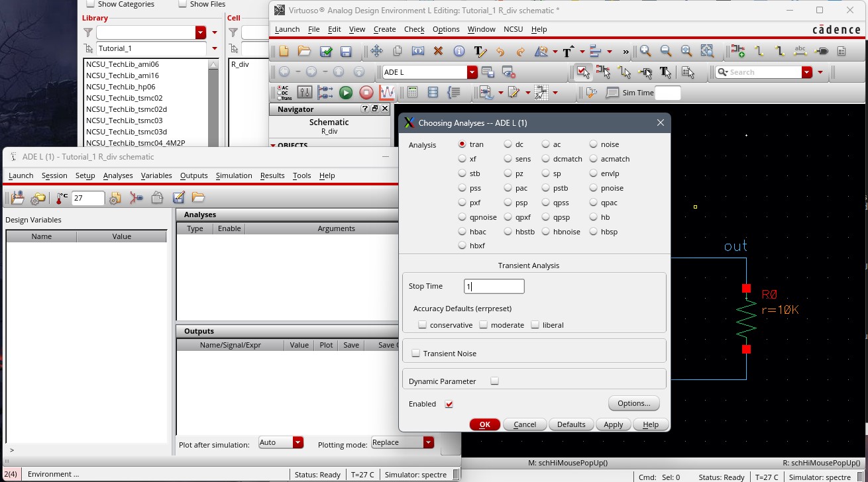868x482 pixels.
Task: Click the Zoom In magnifier icon
Action: click(645, 51)
